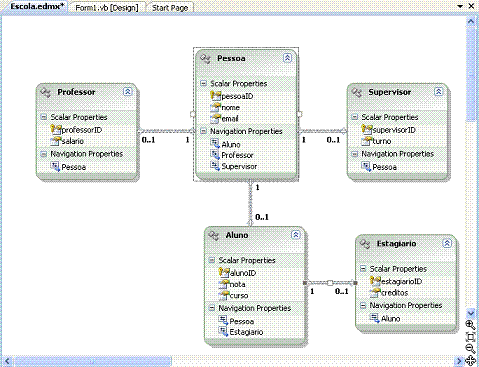Click the vertical scrollbar up arrow
Viewport: 479px width, 367px height.
click(471, 21)
